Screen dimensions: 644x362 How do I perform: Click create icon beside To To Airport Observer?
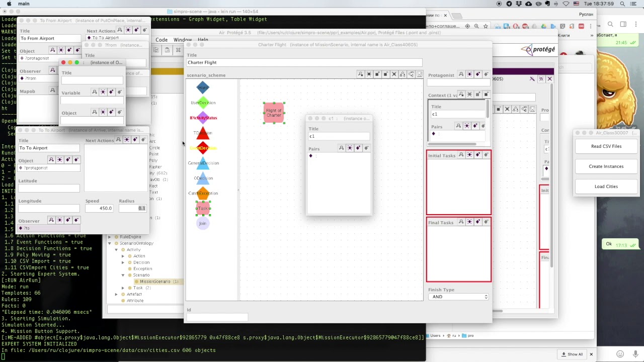coord(59,220)
